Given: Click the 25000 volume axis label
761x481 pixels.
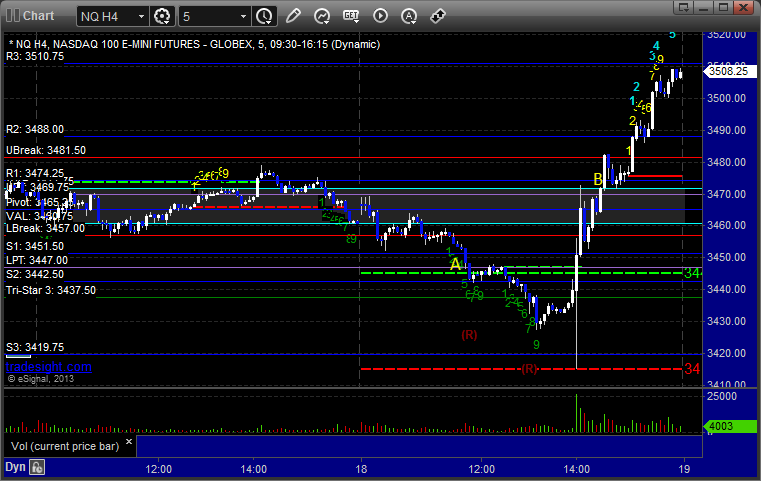Looking at the screenshot, I should point(722,397).
